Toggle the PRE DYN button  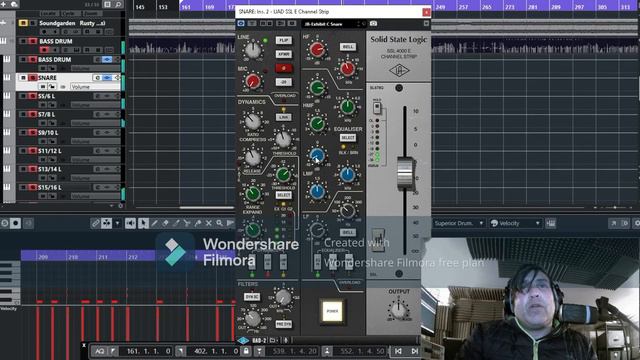pyautogui.click(x=283, y=324)
